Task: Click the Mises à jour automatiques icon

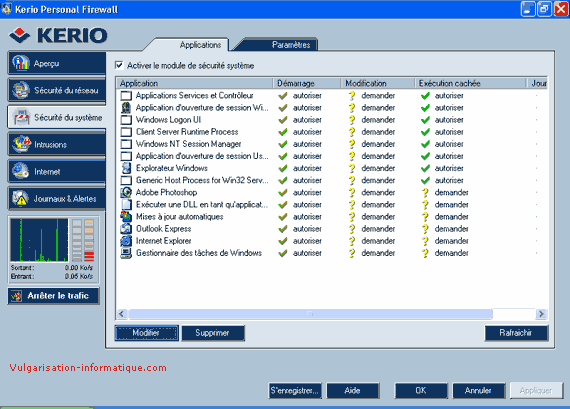Action: [x=126, y=216]
